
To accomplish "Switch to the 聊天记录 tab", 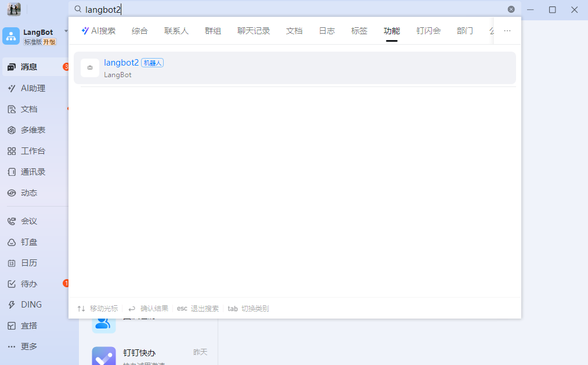I will (254, 31).
